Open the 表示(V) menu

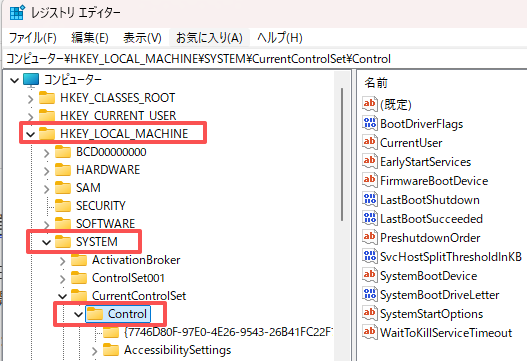coord(142,38)
